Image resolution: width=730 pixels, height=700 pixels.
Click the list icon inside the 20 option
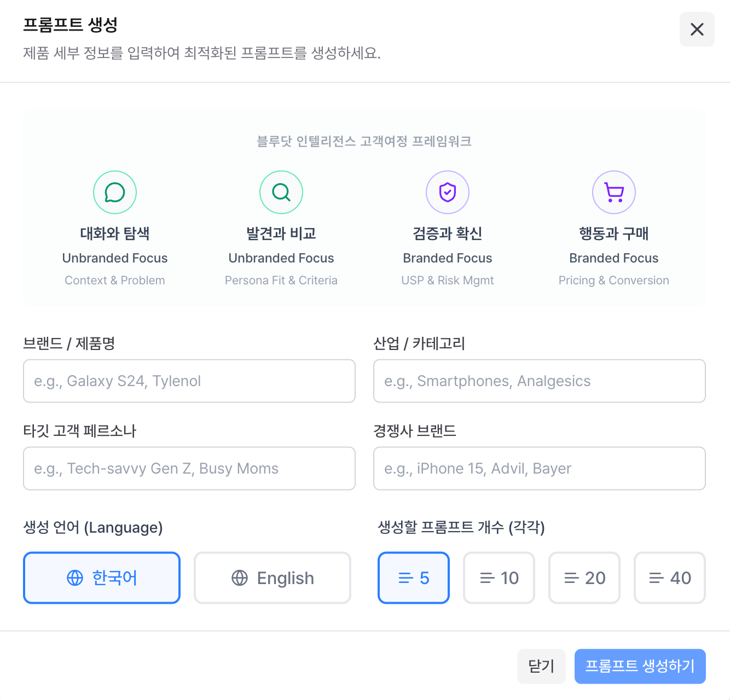click(572, 577)
